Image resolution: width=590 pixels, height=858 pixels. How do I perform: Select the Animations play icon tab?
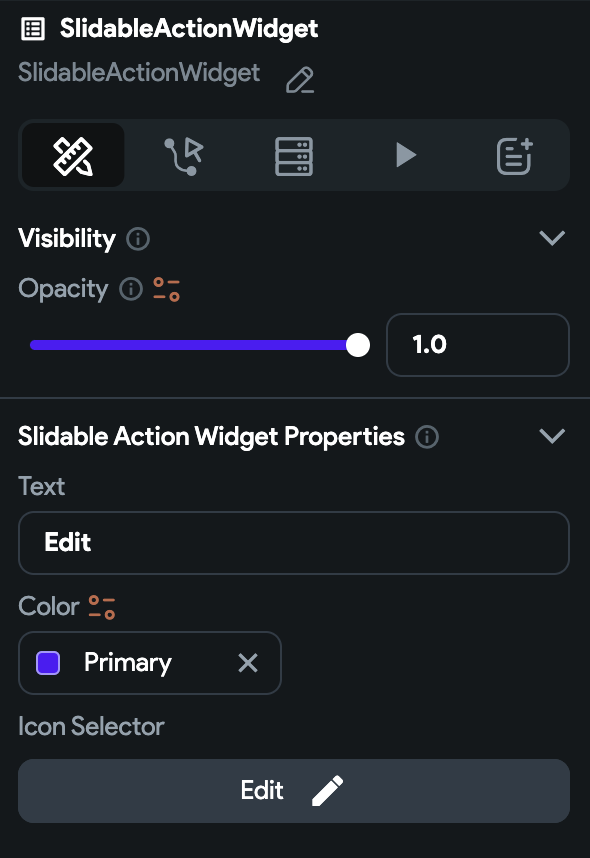click(x=405, y=155)
